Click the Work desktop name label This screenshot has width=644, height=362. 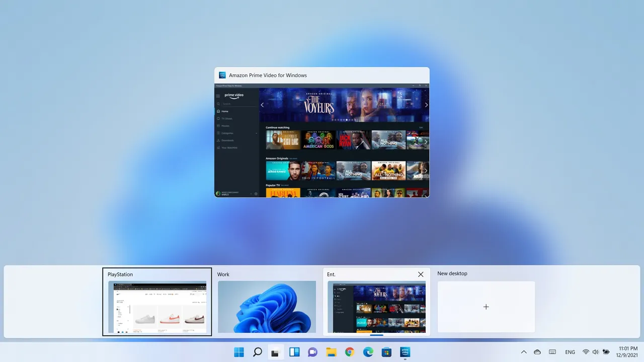(x=223, y=275)
